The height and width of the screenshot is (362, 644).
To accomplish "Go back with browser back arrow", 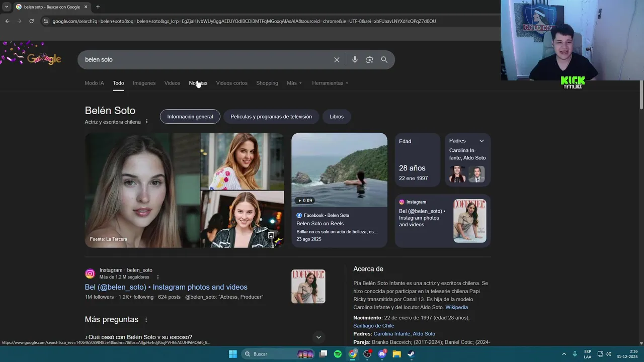I will coord(7,21).
